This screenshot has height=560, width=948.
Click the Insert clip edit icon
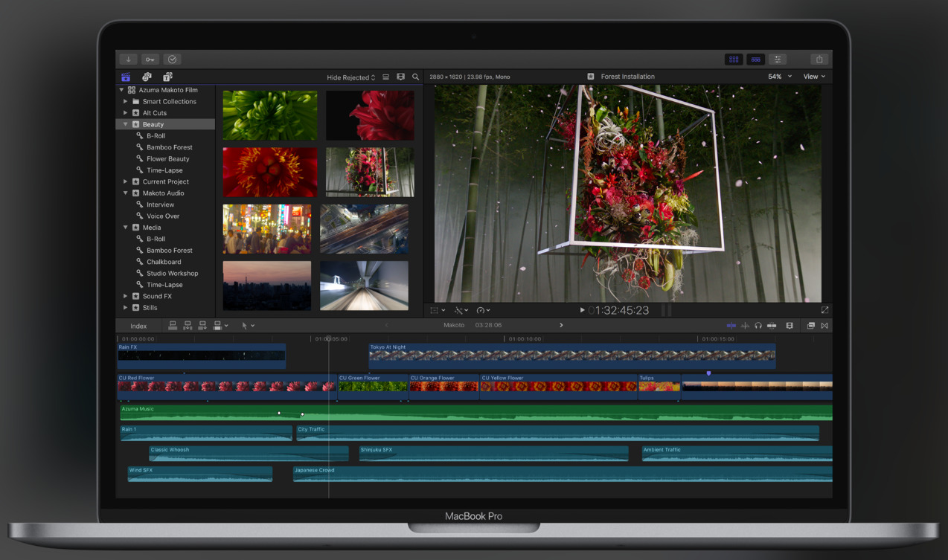pyautogui.click(x=188, y=326)
